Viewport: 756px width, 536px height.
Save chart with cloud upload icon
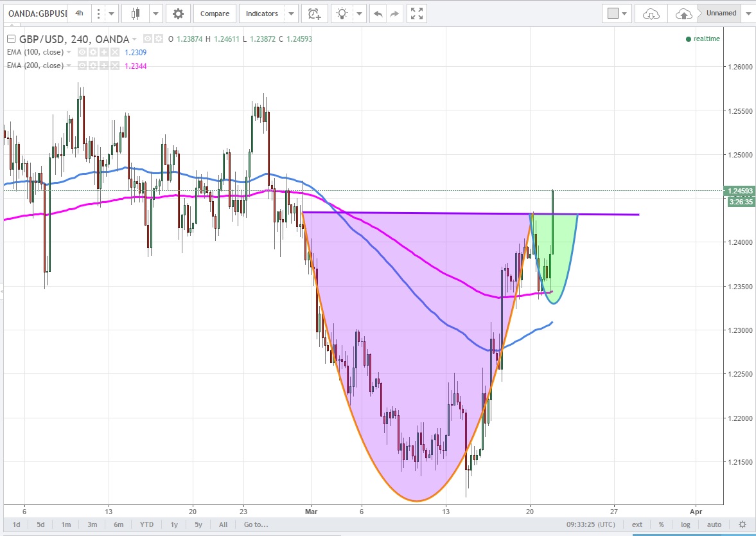point(685,13)
